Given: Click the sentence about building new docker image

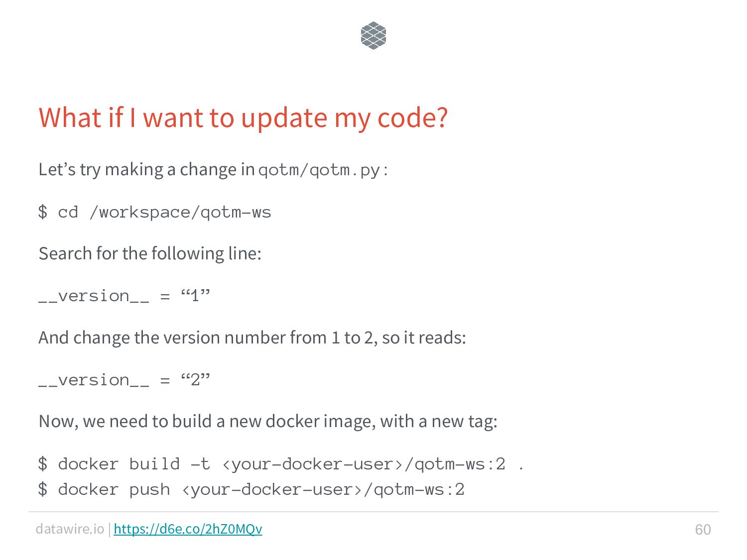Looking at the screenshot, I should pos(268,422).
